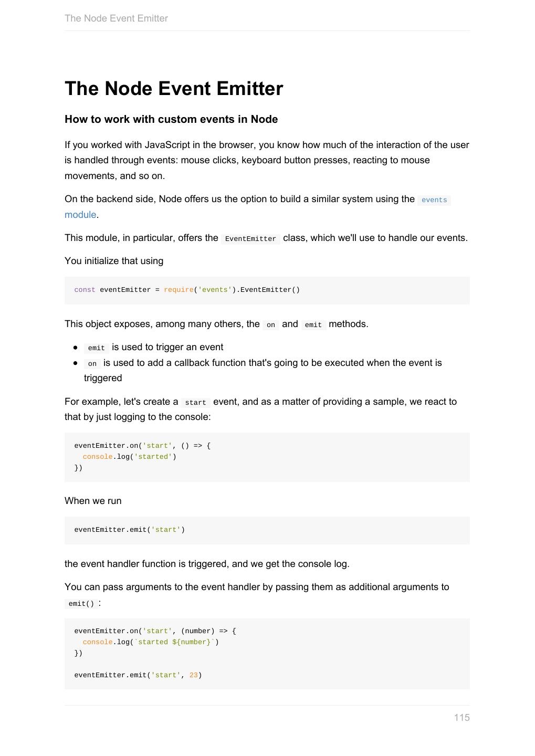
Task: Click the eventEmitter.emit('start') single-line code block
Action: coord(130,530)
